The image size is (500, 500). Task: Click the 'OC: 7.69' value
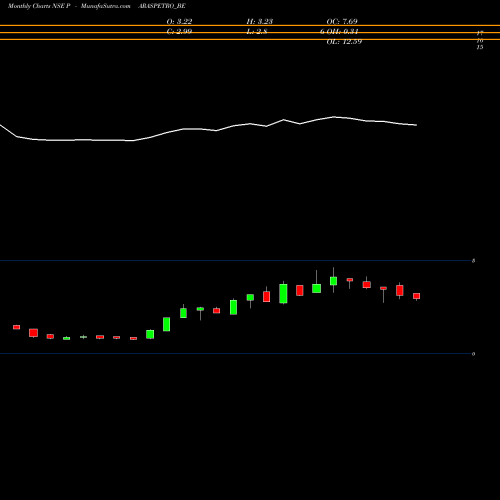[x=342, y=22]
